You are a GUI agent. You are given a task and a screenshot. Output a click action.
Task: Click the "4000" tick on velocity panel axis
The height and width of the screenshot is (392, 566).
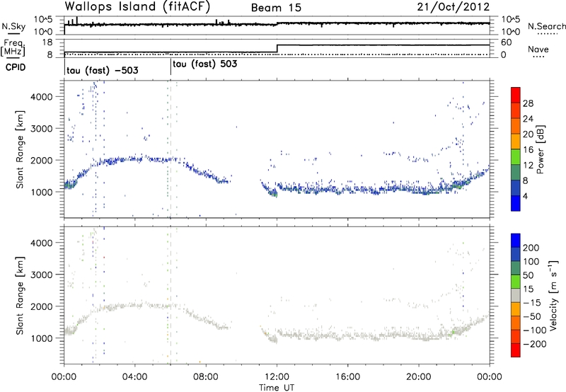pos(42,243)
